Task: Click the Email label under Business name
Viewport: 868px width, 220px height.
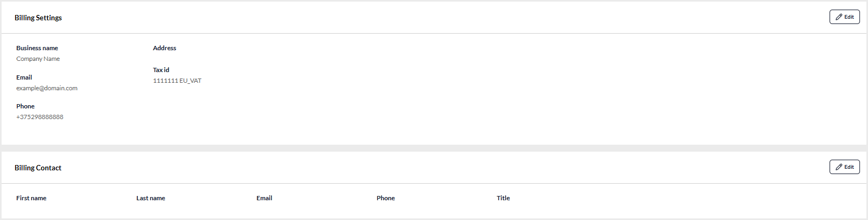Action: [24, 77]
